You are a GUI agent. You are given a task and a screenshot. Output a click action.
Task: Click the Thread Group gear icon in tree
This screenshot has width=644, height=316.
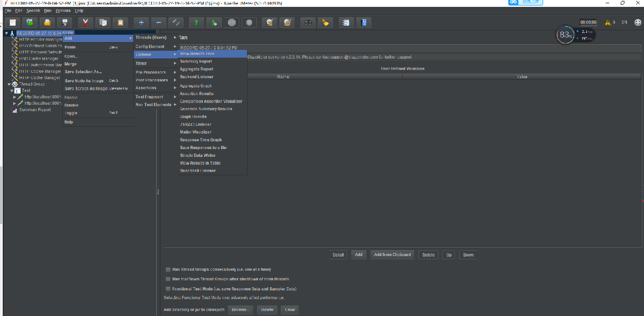15,84
